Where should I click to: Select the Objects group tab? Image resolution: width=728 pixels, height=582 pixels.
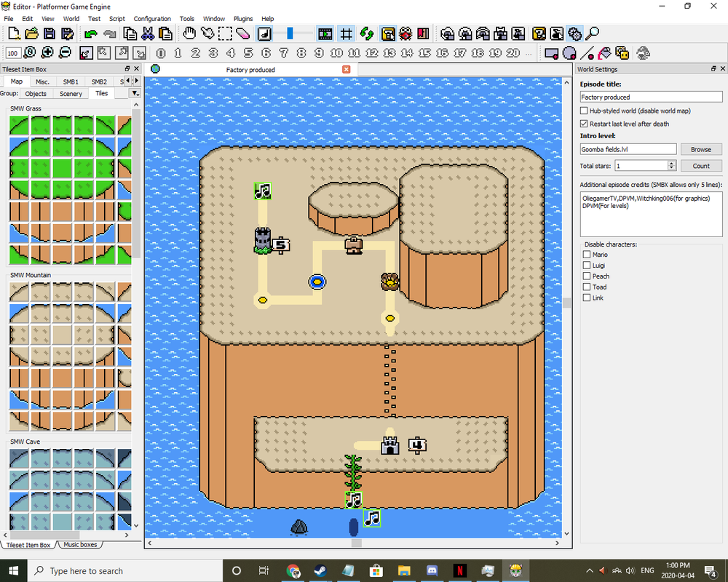36,94
